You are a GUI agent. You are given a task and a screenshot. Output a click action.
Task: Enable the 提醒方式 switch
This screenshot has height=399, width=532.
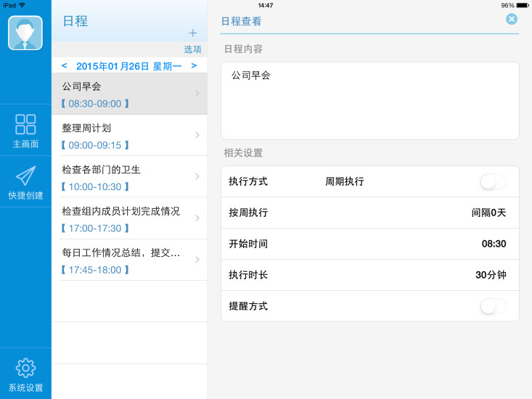click(x=493, y=306)
